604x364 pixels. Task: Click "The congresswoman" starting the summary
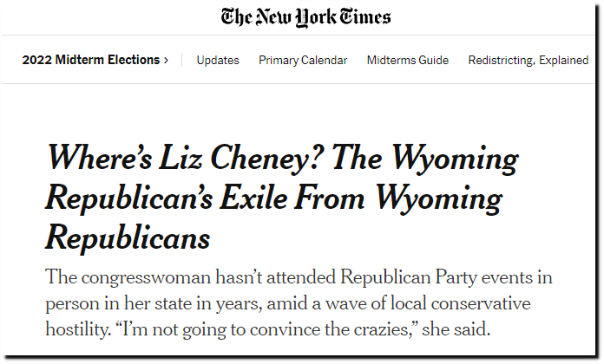pos(128,278)
